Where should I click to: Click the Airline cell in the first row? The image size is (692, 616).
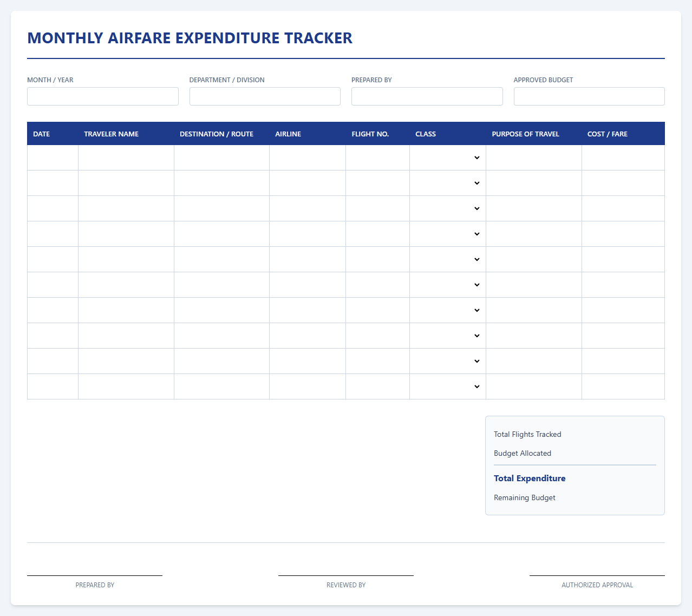click(308, 158)
